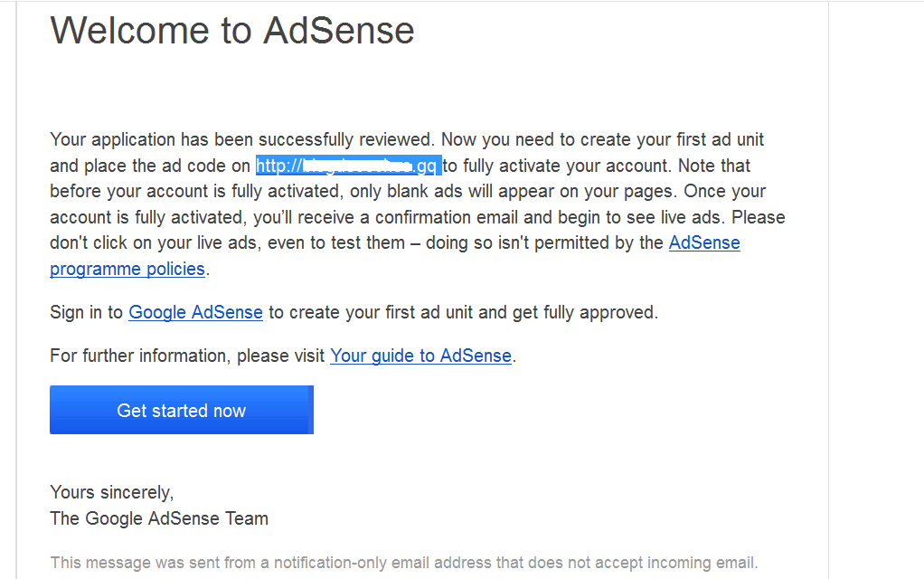Click The Google AdSense Team signature
Image resolution: width=924 pixels, height=579 pixels.
click(x=159, y=518)
